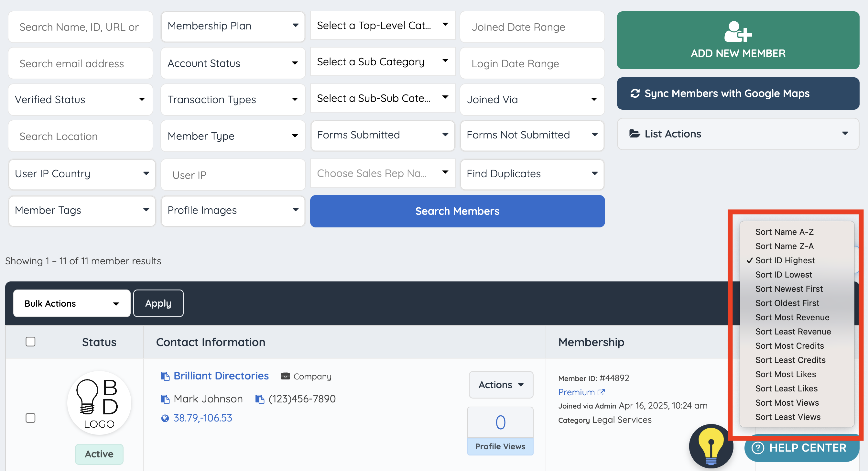Click the Search email address field

point(80,64)
